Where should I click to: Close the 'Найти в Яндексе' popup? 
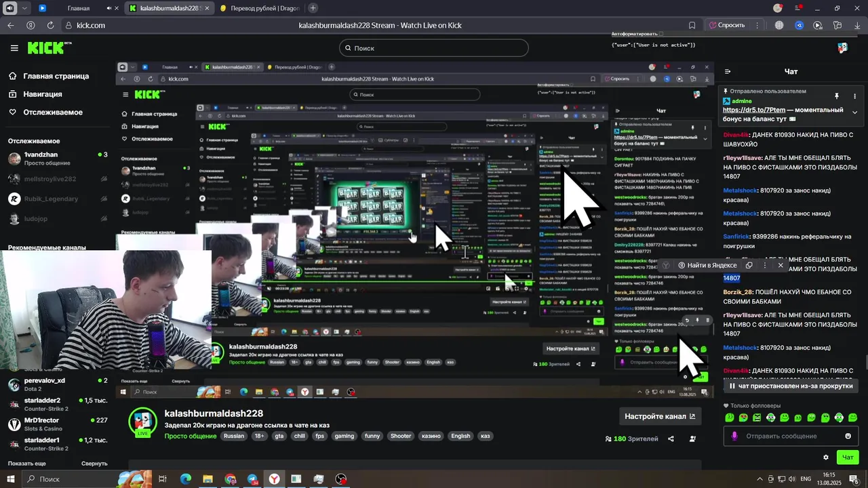[x=781, y=265]
